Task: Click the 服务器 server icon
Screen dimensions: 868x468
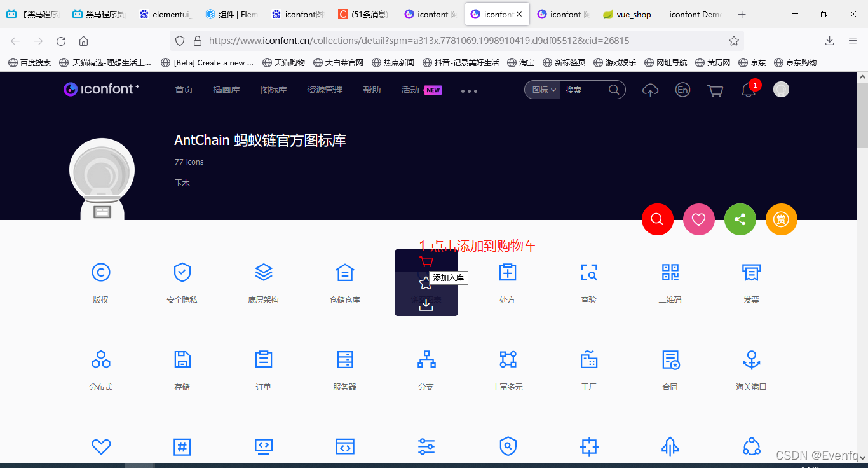Action: [x=345, y=359]
